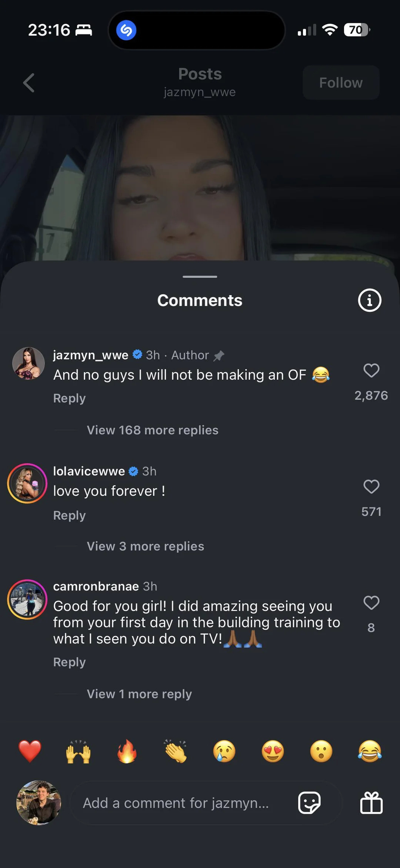Viewport: 400px width, 868px height.
Task: Like jazmyn_wwe's pinned comment
Action: 371,370
